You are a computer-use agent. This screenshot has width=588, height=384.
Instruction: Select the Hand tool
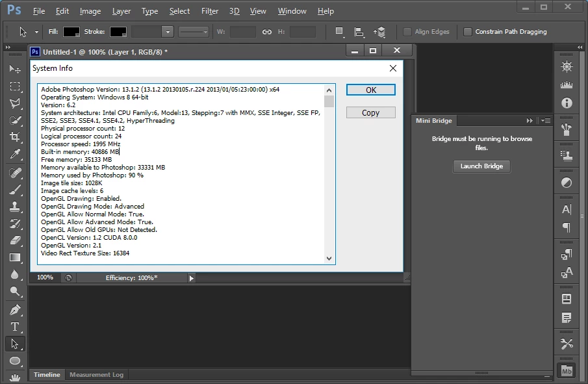click(15, 378)
